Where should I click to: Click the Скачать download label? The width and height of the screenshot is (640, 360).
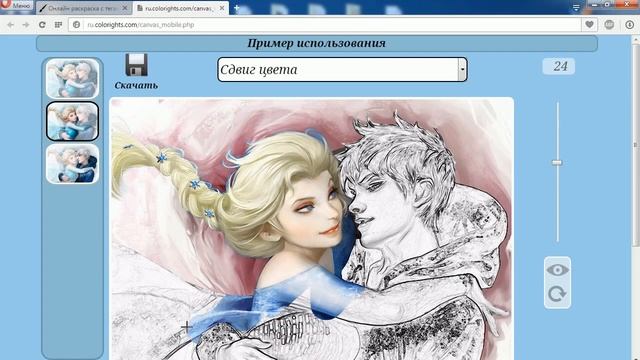click(x=136, y=85)
